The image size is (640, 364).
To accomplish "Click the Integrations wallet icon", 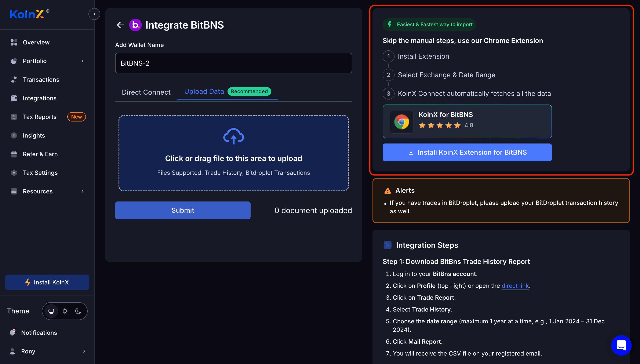I will (14, 98).
